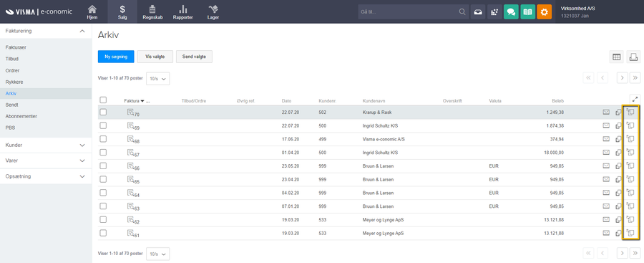
Task: Open the apps grid icon
Action: click(x=494, y=12)
